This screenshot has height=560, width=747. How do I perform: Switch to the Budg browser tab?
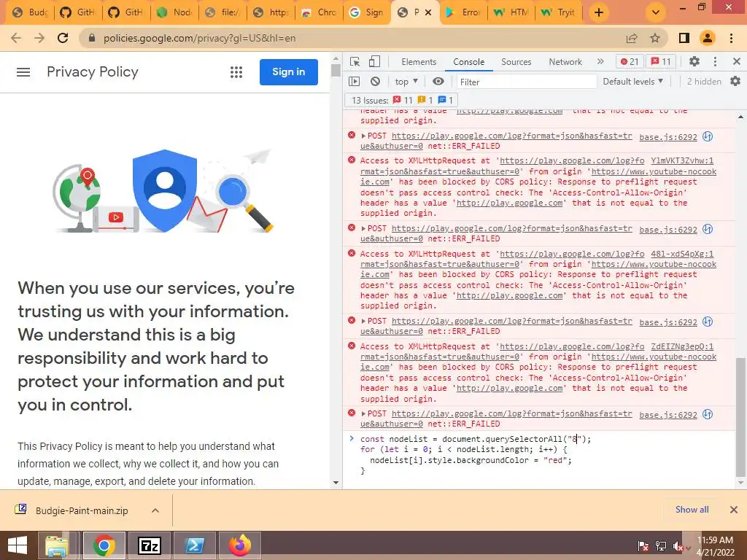[30, 12]
